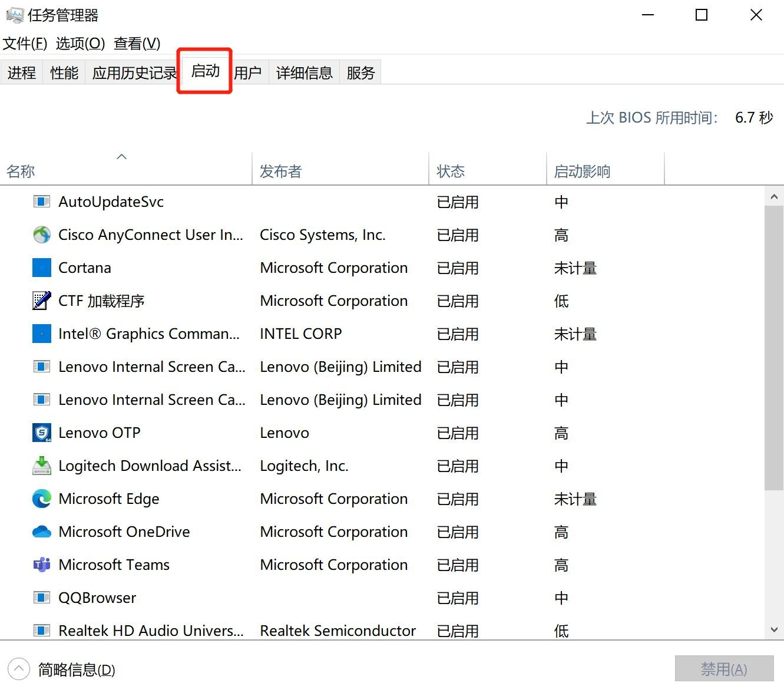Select the Realtek HD Audio Univers... entry
This screenshot has width=784, height=696.
click(151, 631)
